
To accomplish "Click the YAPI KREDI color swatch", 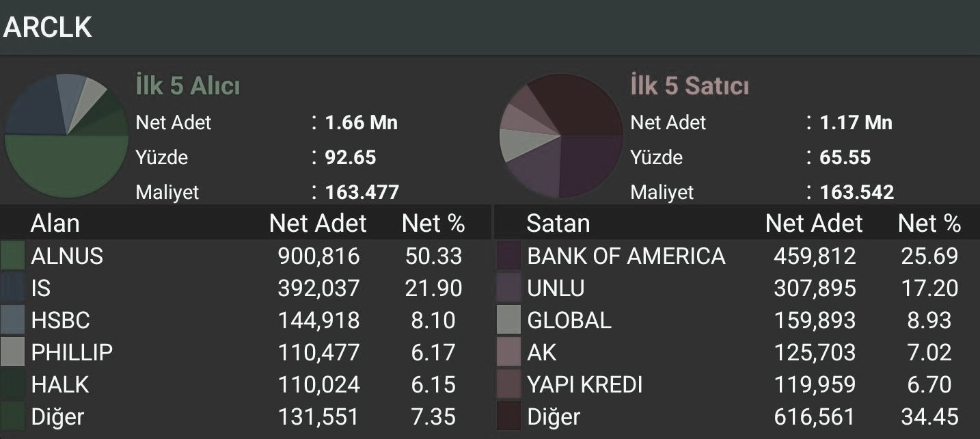I will click(509, 384).
